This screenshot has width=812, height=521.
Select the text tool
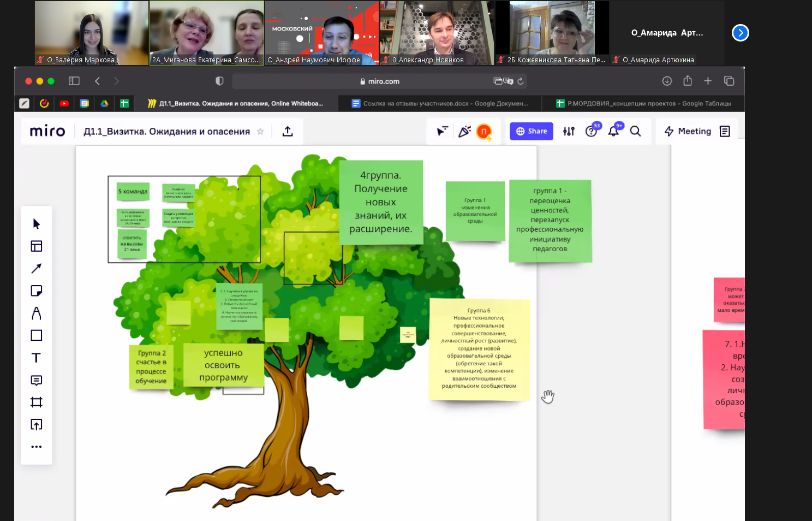[37, 358]
